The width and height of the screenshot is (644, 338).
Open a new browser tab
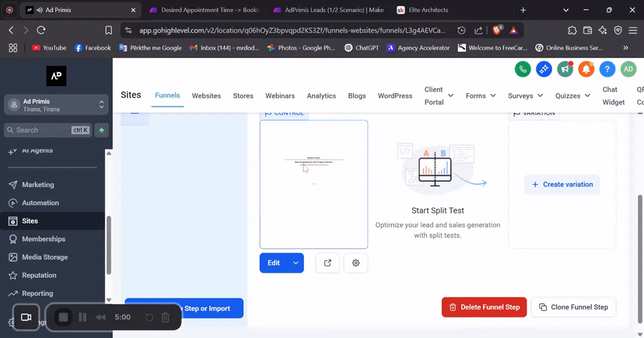(x=523, y=10)
